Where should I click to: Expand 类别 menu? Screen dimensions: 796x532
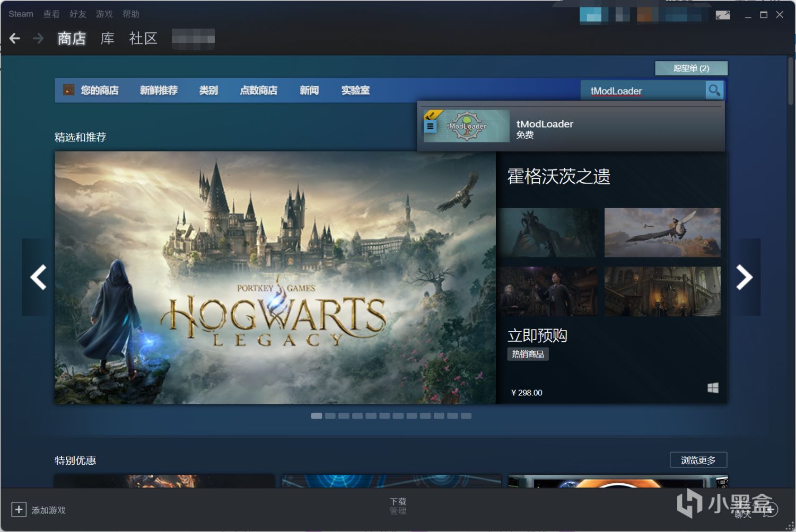208,90
